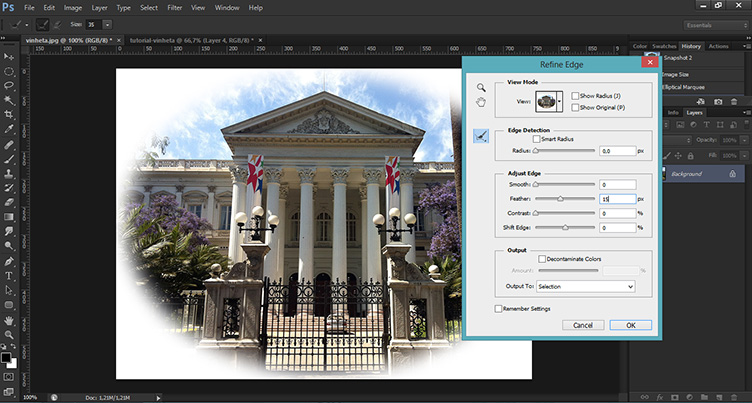This screenshot has width=752, height=403.
Task: Click the Radius value input field
Action: (x=617, y=151)
